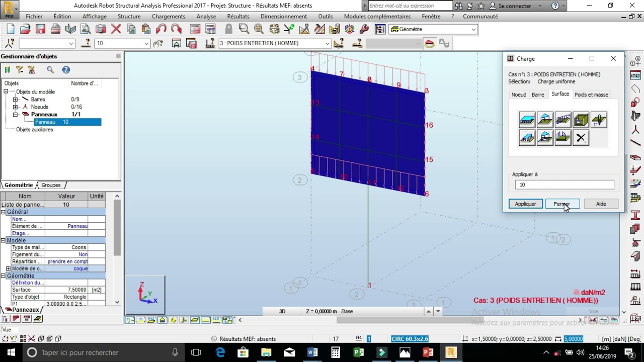Save the project with the floppy icon
644x362 pixels.
[40, 29]
